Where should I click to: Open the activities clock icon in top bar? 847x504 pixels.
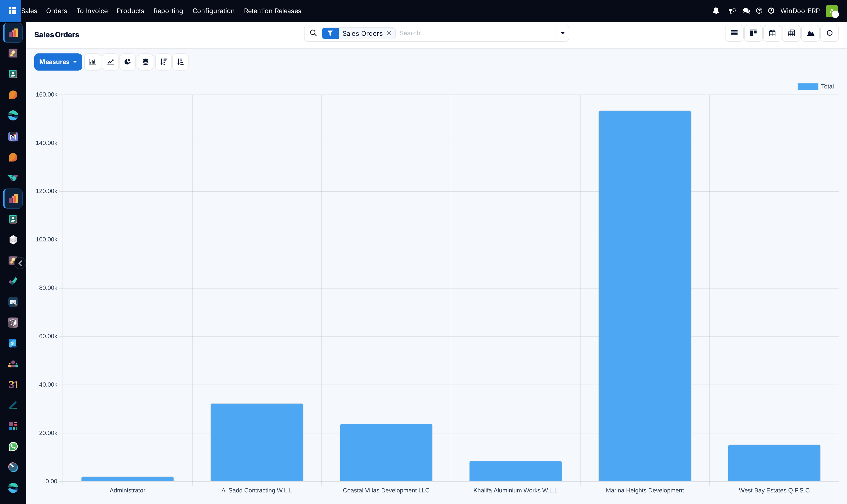point(771,11)
